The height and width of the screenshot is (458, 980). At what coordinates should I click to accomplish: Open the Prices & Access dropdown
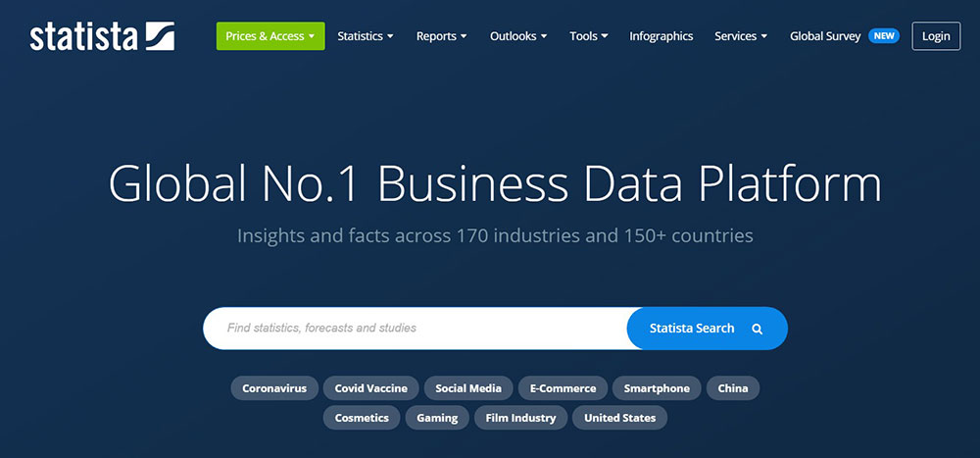[x=270, y=36]
